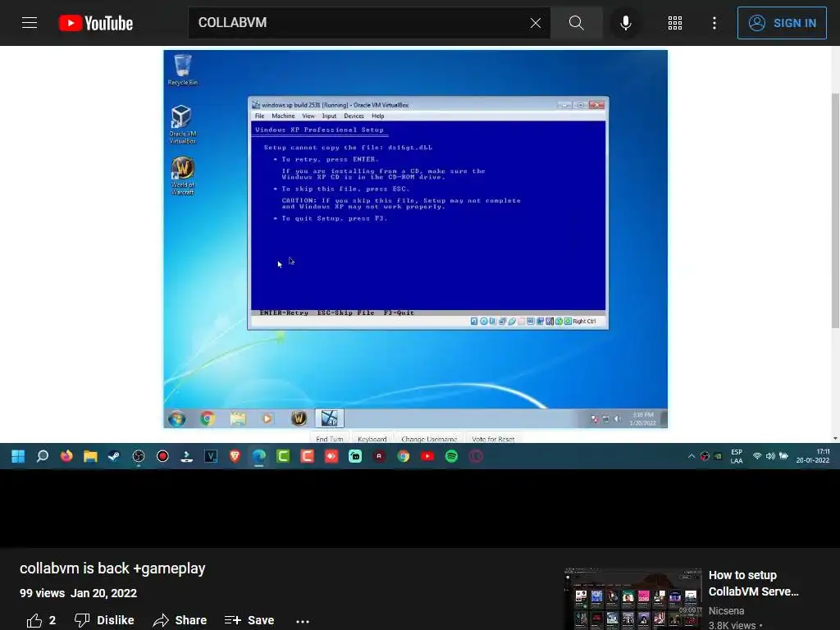Click VirtualBox status bar Right Ctrl indicator
This screenshot has height=630, width=840.
[x=584, y=322]
